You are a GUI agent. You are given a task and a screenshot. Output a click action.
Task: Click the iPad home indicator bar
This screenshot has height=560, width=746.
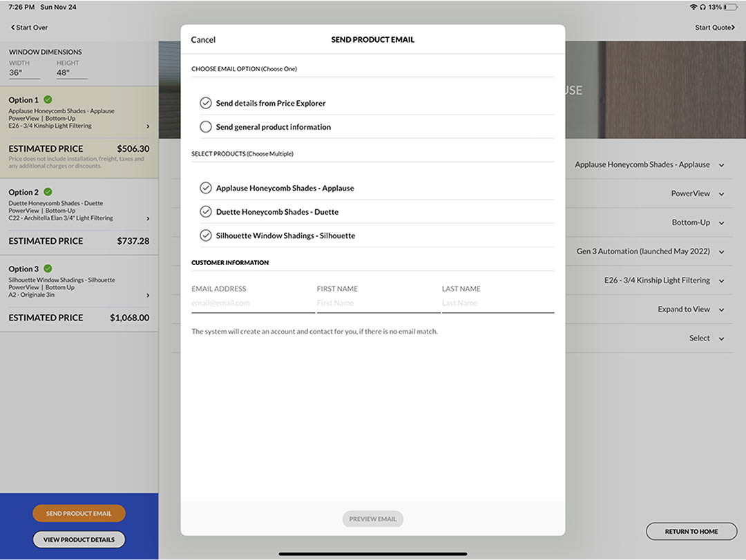click(372, 554)
